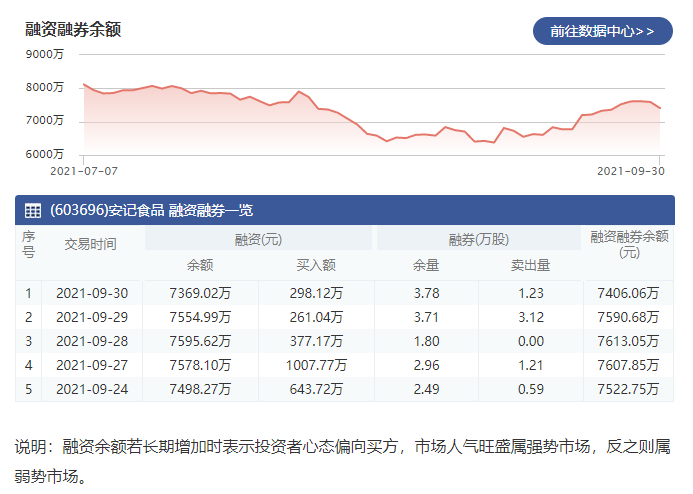693x494 pixels.
Task: Click the 卖出量 value 0.00
Action: tap(531, 341)
